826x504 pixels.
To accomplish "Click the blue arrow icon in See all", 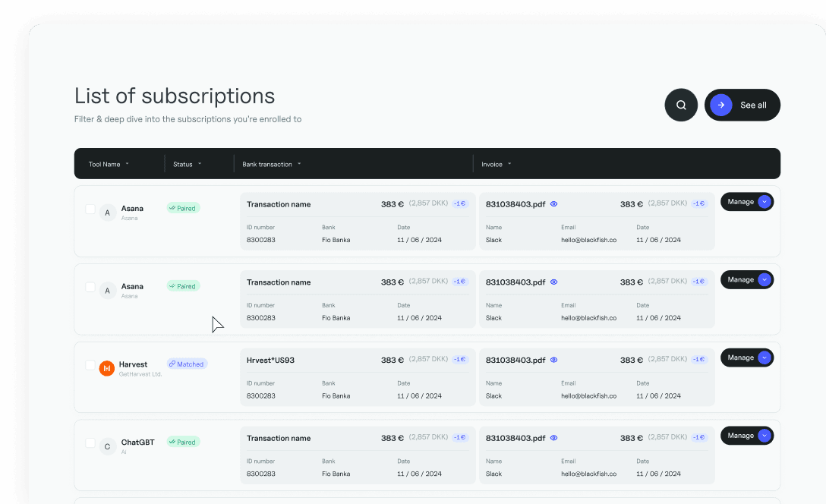I will pyautogui.click(x=721, y=106).
